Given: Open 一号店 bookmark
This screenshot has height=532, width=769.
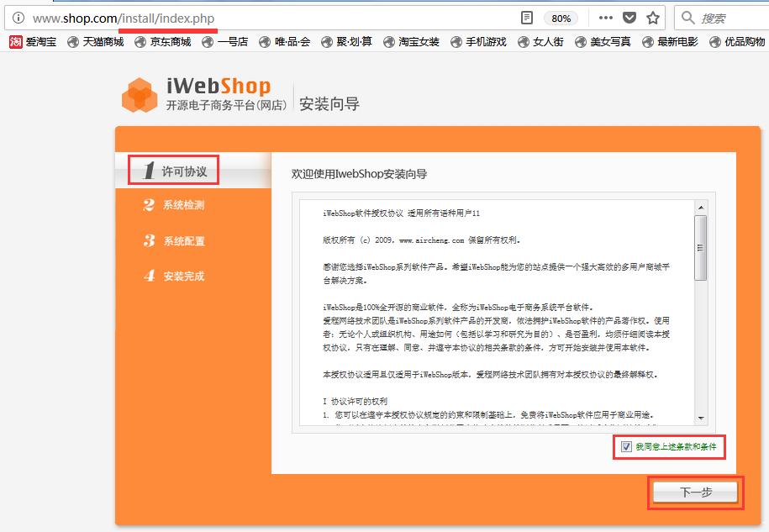Looking at the screenshot, I should 225,42.
